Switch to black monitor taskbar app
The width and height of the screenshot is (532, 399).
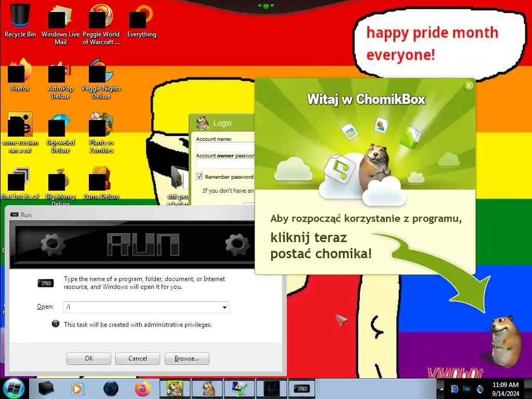[x=272, y=389]
